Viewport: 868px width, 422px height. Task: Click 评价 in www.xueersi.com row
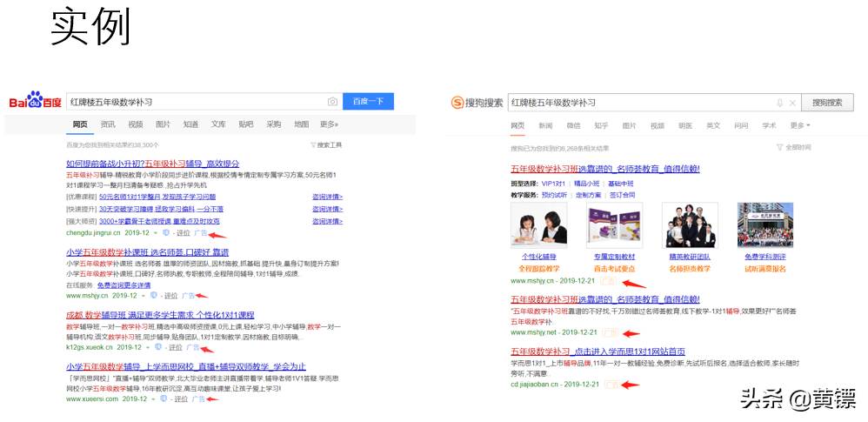tap(180, 399)
